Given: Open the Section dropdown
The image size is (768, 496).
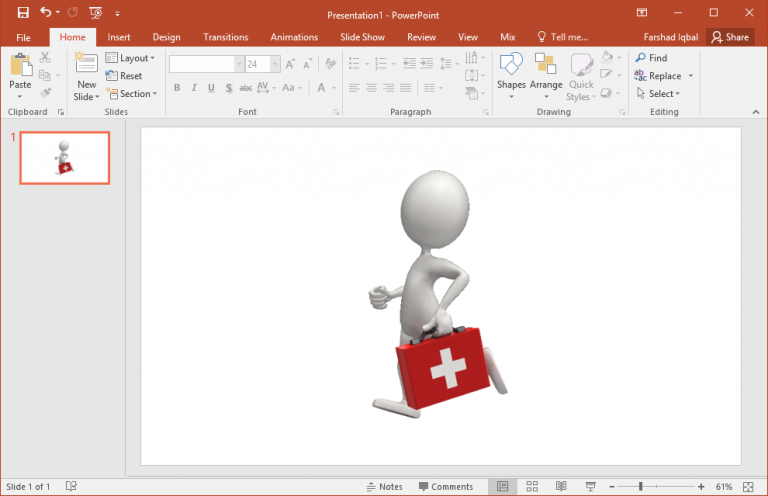Looking at the screenshot, I should click(132, 94).
